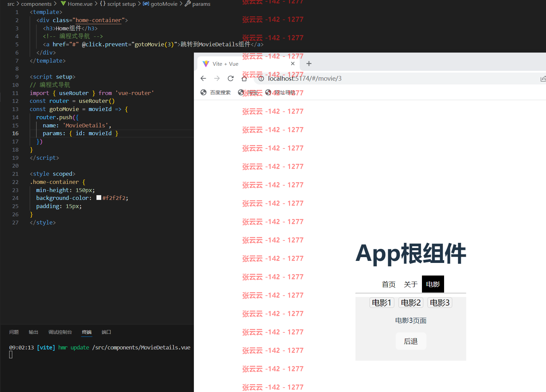546x392 pixels.
Task: Navigate to 首页 link in app
Action: pyautogui.click(x=389, y=284)
